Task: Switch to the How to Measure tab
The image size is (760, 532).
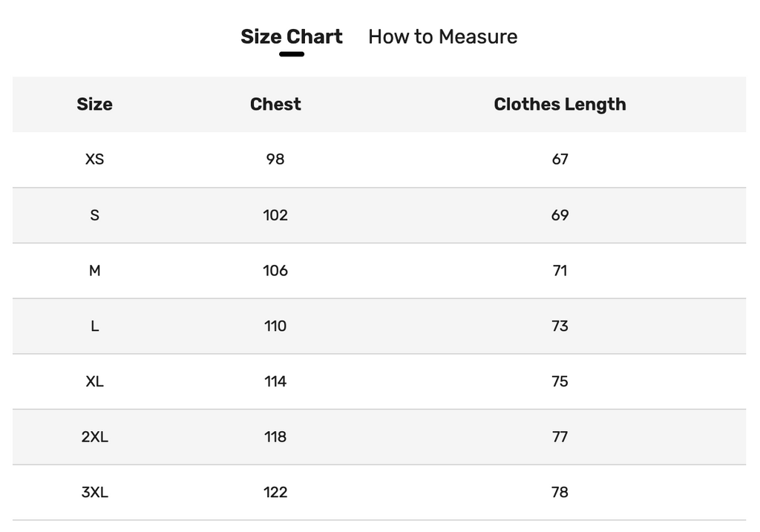Action: [x=442, y=37]
